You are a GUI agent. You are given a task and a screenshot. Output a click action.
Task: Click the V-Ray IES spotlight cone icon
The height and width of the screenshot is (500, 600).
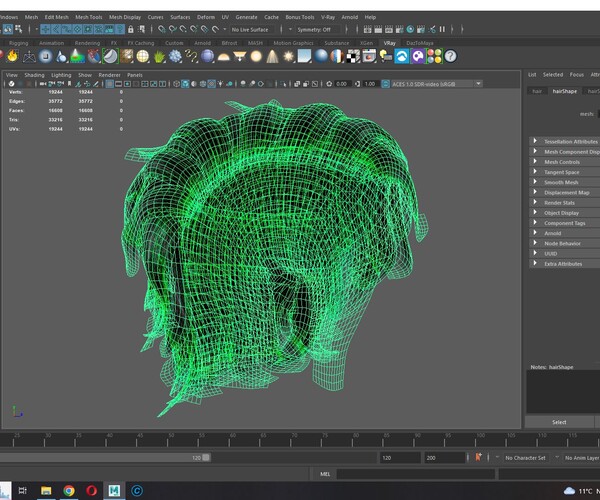click(x=272, y=56)
